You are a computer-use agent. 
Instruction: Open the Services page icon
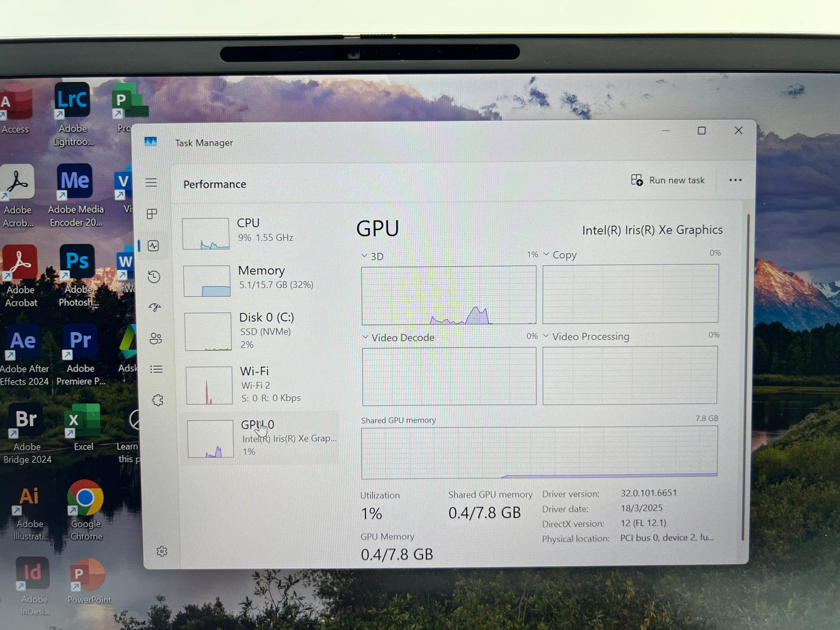(158, 400)
